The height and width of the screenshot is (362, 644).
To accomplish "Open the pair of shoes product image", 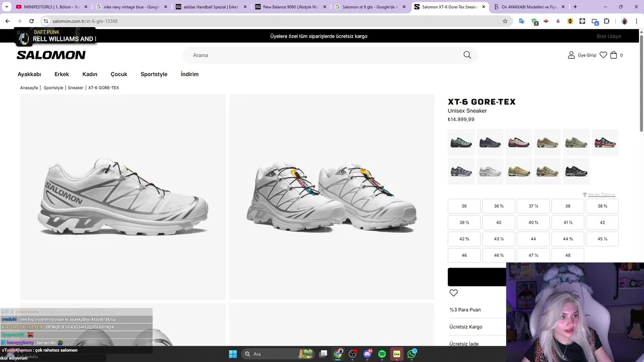I will (x=332, y=197).
